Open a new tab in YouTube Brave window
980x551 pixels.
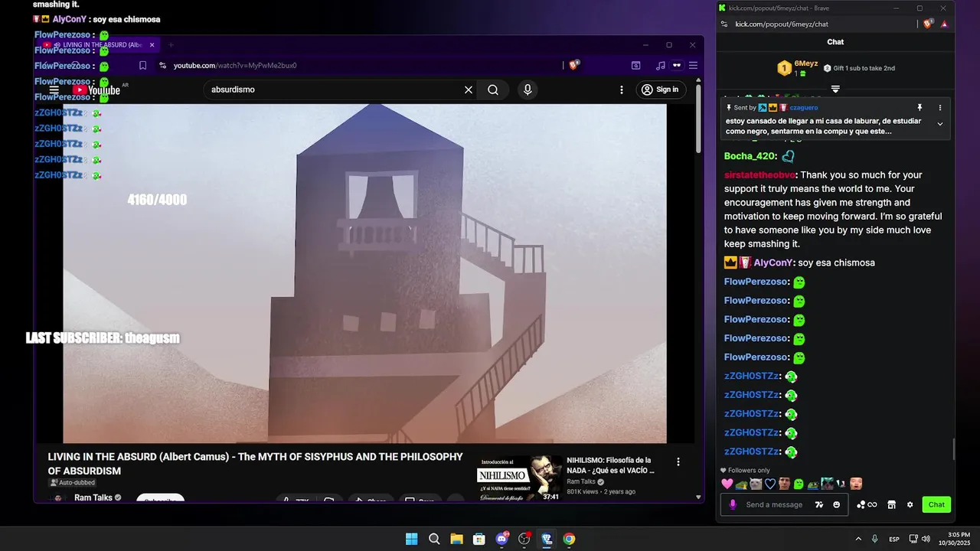[x=171, y=45]
